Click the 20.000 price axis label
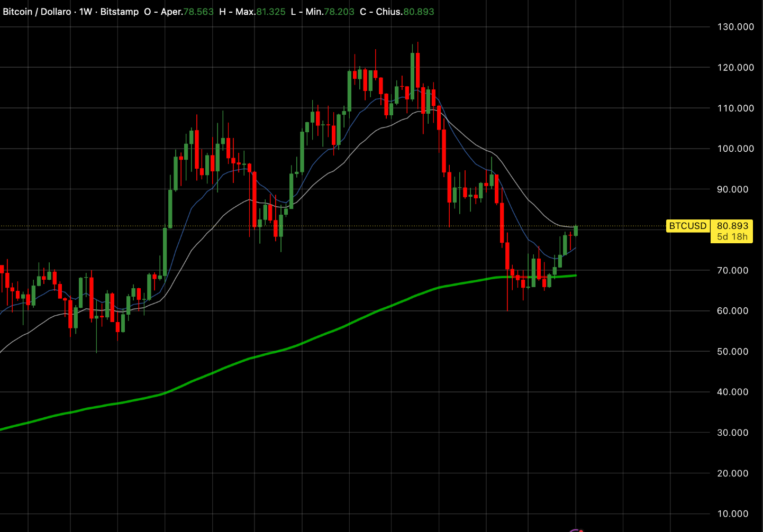This screenshot has height=532, width=763. 733,473
